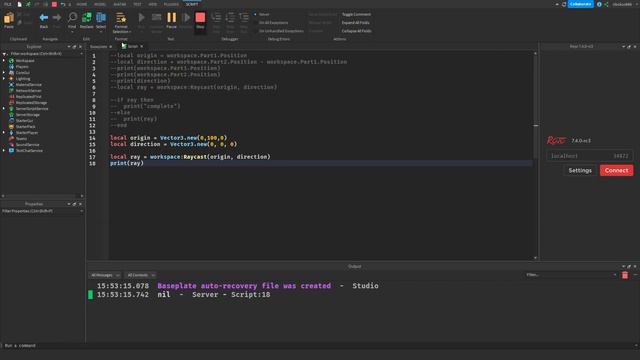The image size is (640, 360).
Task: Click the Step Out debugger icon
Action: [x=244, y=17]
